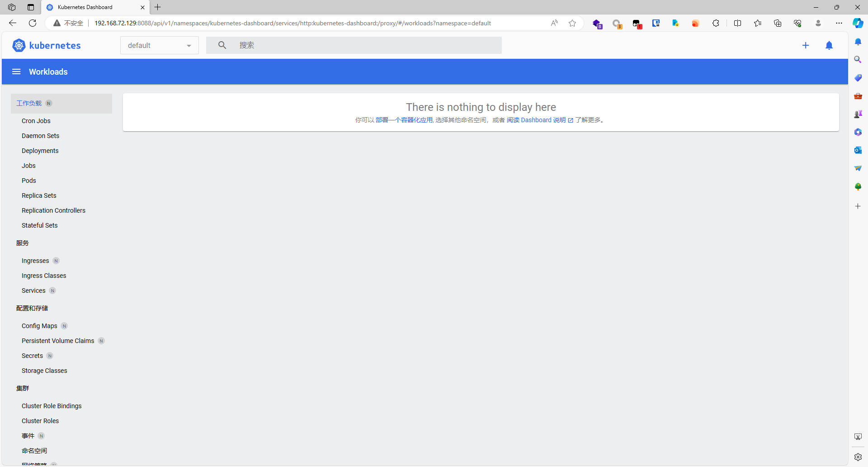Open the sidebar tools briefcase icon
Viewport: 868px width, 467px height.
tap(858, 96)
